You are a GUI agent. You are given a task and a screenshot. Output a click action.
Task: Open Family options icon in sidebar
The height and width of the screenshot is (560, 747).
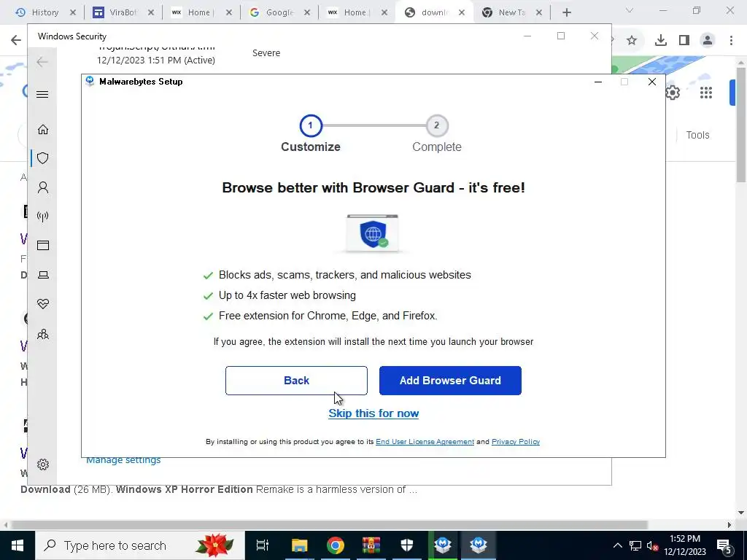coord(43,334)
